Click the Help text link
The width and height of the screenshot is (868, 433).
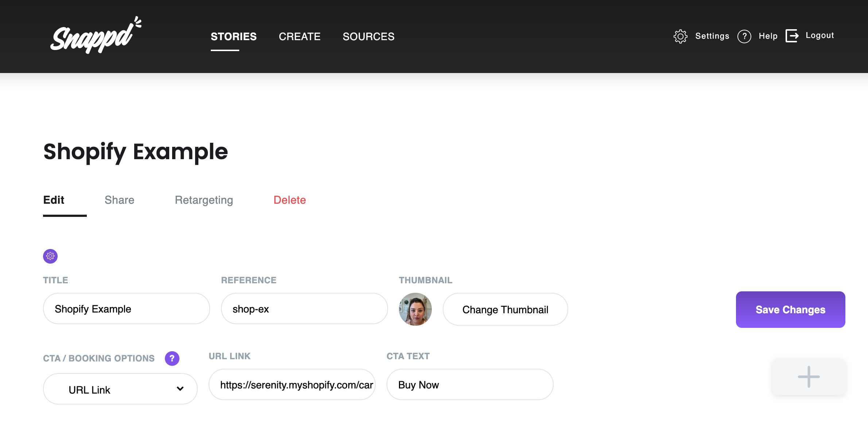pos(768,36)
